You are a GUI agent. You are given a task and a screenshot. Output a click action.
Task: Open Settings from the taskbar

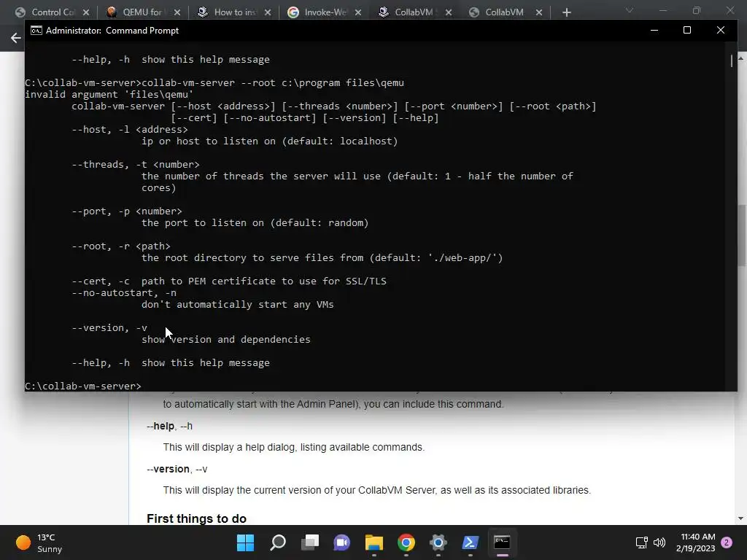(438, 542)
